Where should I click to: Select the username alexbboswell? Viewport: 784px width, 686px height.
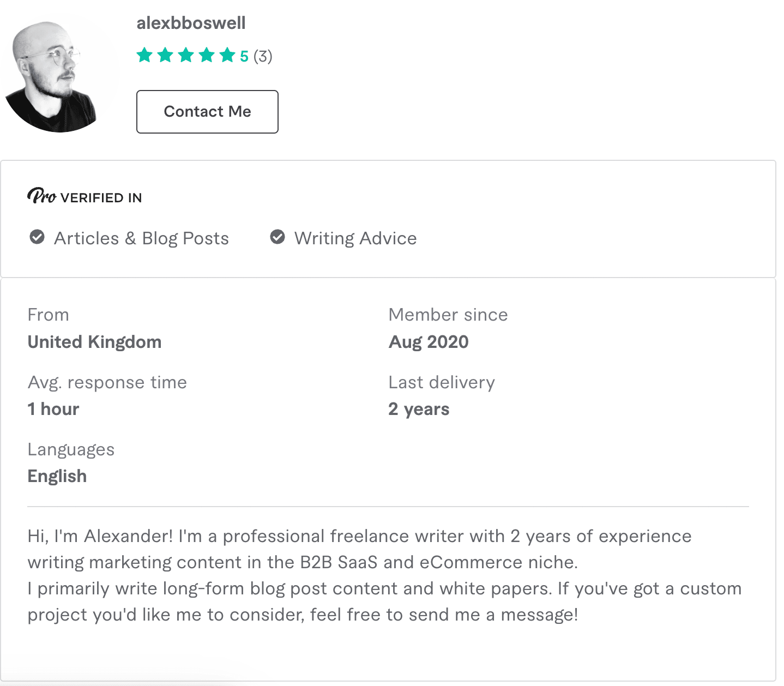coord(191,23)
